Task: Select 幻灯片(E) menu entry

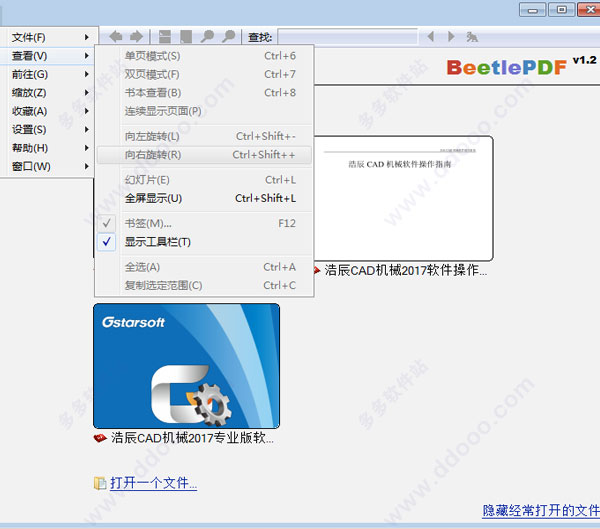Action: (204, 180)
